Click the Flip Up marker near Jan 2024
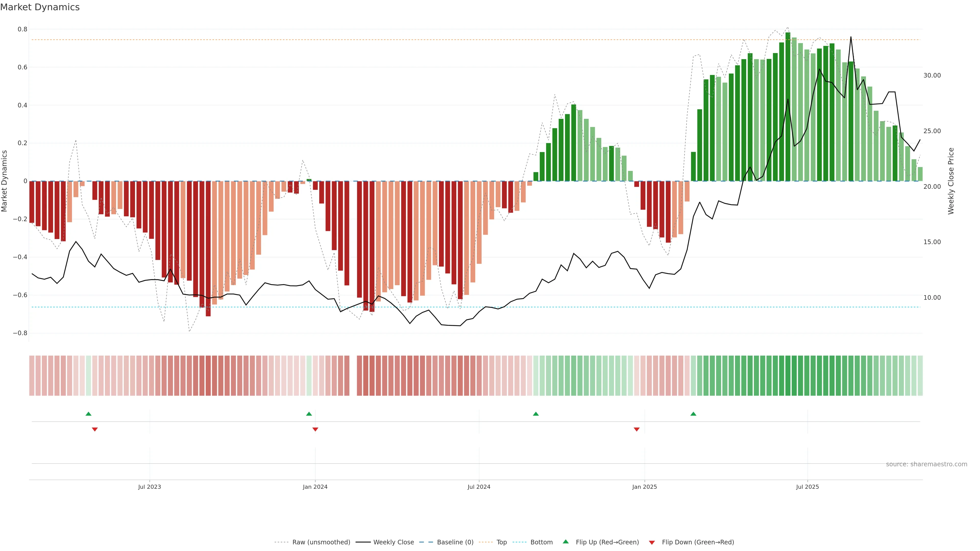Screen dimensions: 980x551 [x=309, y=414]
